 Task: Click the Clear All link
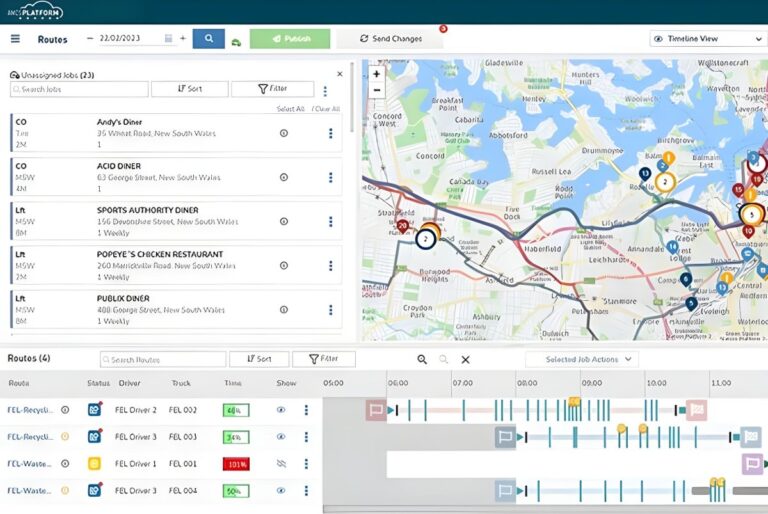pyautogui.click(x=327, y=109)
